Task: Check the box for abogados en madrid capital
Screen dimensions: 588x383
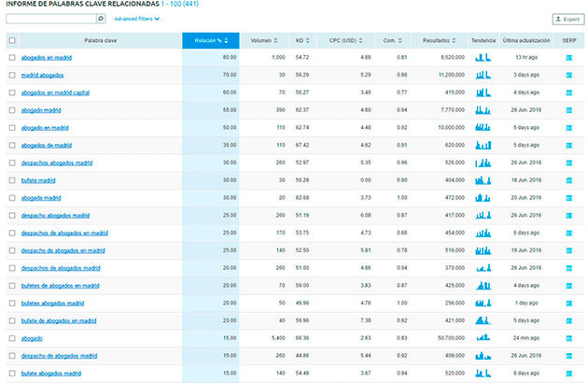Action: coord(12,92)
